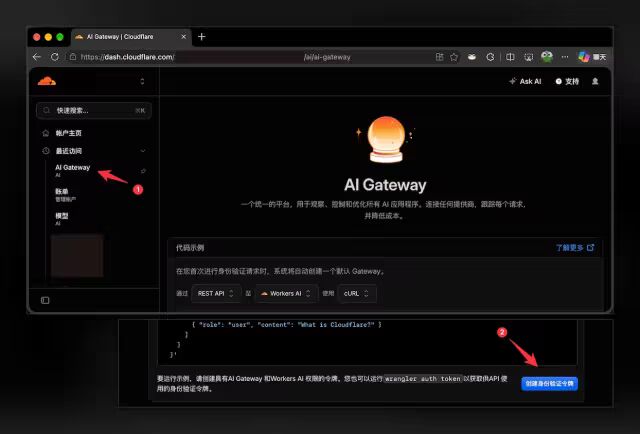Image resolution: width=640 pixels, height=434 pixels.
Task: Click the Cloudflare logo in the sidebar
Action: [47, 81]
